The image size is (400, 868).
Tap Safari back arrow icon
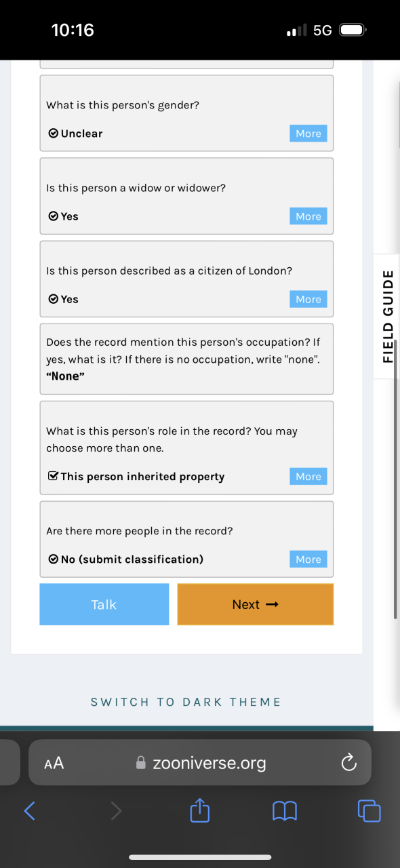click(29, 810)
